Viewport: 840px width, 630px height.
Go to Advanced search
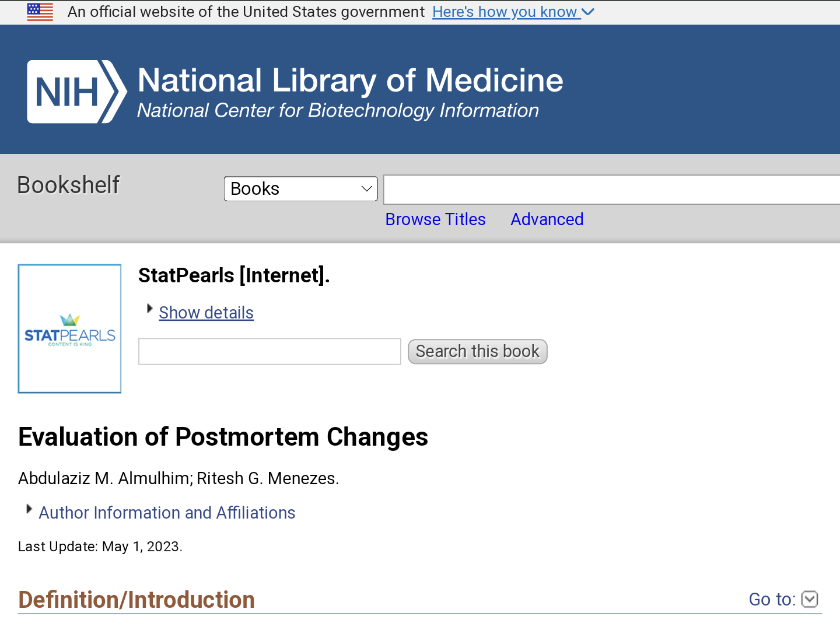click(547, 219)
